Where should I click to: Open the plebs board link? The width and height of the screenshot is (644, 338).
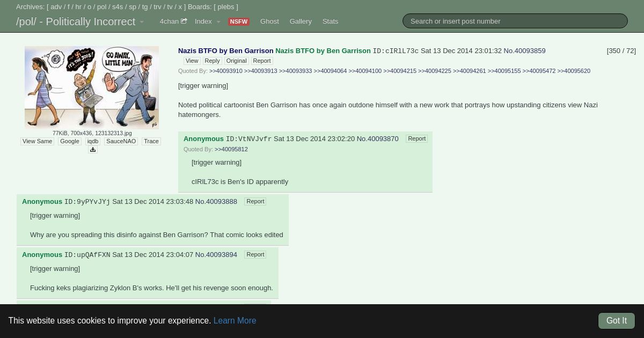point(226,7)
